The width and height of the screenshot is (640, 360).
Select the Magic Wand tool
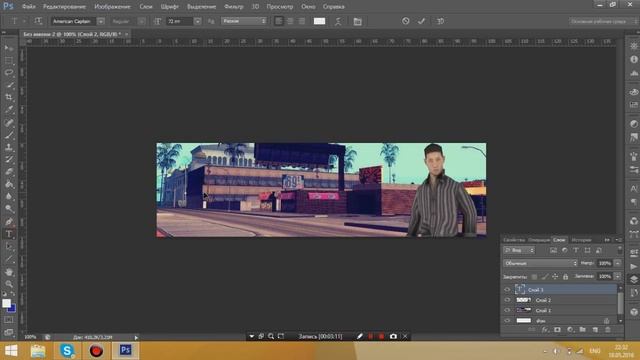pos(9,85)
